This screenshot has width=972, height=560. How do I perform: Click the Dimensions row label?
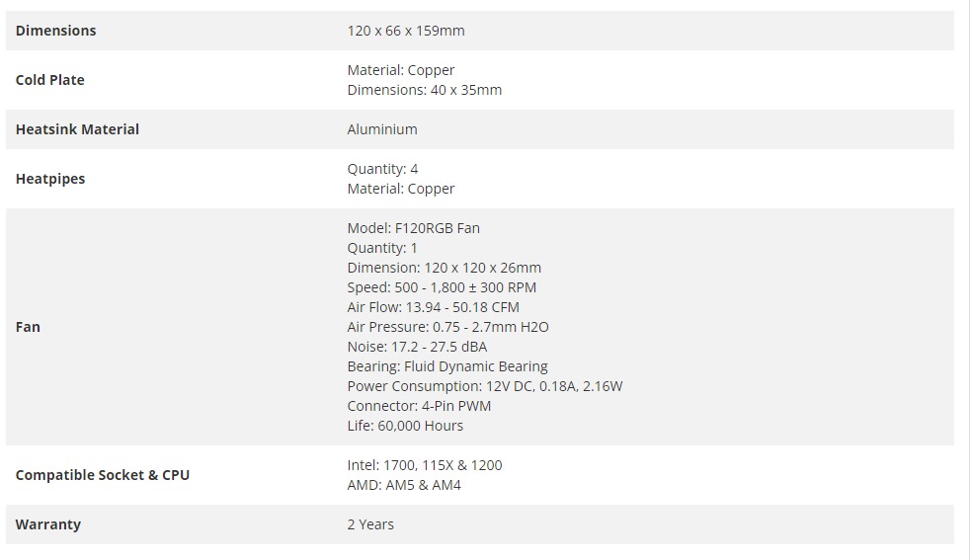tap(55, 31)
